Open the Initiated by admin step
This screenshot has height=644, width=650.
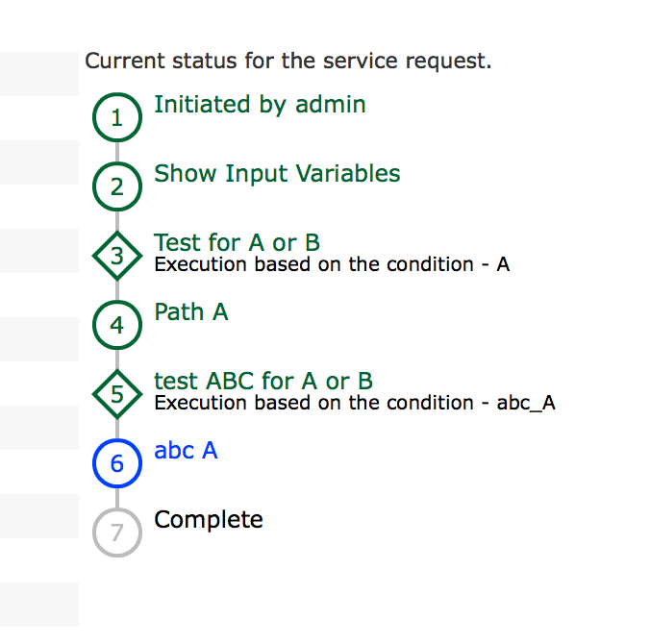click(x=260, y=105)
